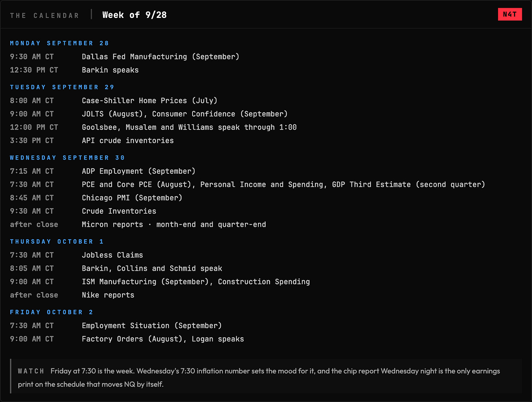Select the 'Week of 9/28' title

click(134, 15)
